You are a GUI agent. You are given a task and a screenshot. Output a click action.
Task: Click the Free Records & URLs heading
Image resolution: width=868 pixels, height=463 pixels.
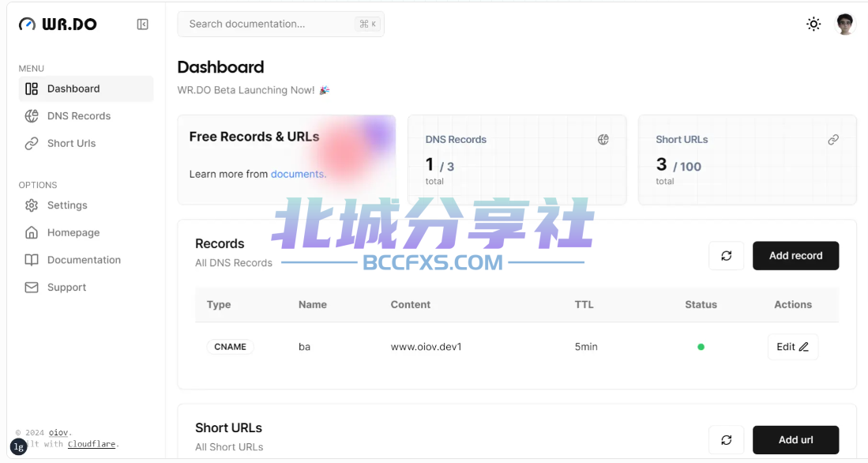click(x=254, y=137)
